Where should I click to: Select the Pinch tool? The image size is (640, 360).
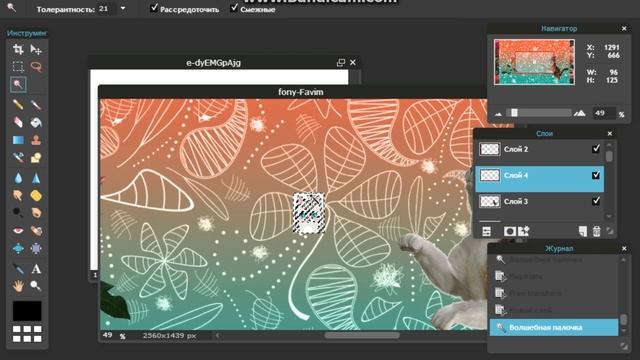(x=36, y=248)
